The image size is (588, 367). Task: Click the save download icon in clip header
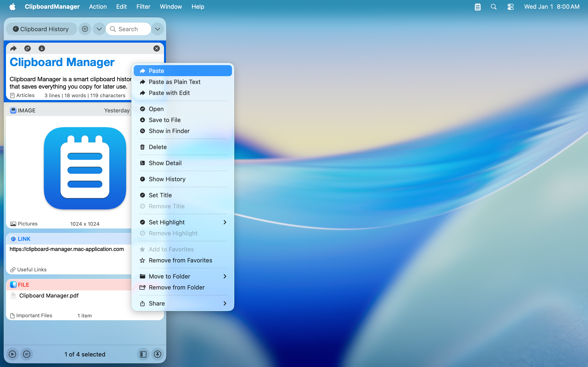click(x=42, y=49)
